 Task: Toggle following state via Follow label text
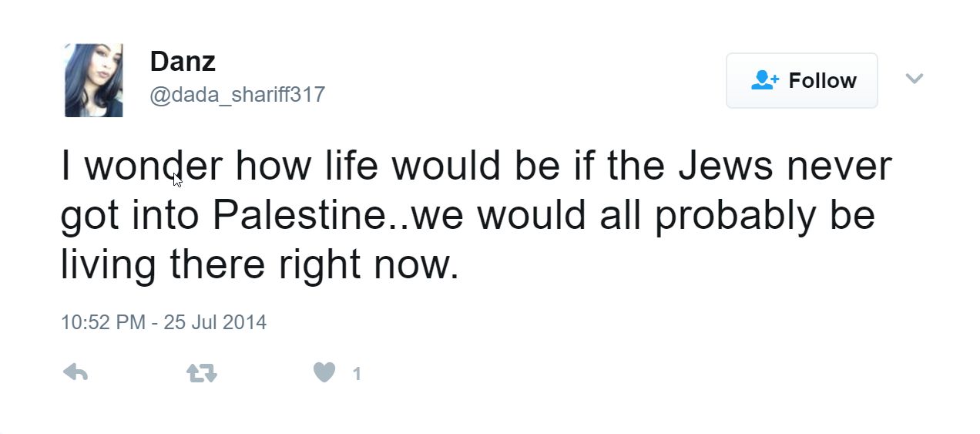click(x=822, y=80)
